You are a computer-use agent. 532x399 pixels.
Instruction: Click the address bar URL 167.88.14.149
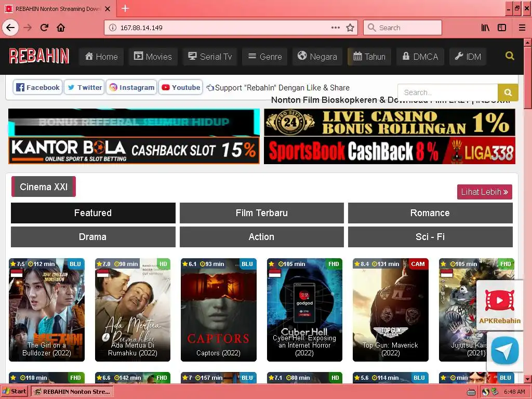pos(141,28)
